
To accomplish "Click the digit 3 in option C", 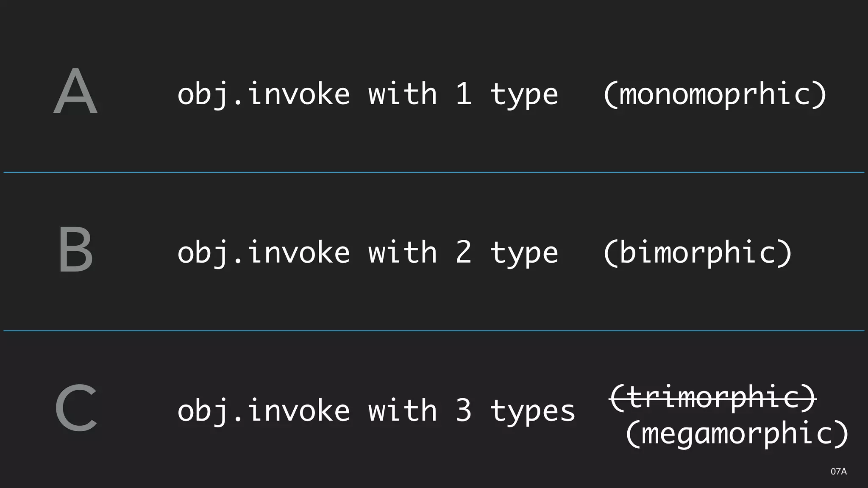I will coord(464,411).
